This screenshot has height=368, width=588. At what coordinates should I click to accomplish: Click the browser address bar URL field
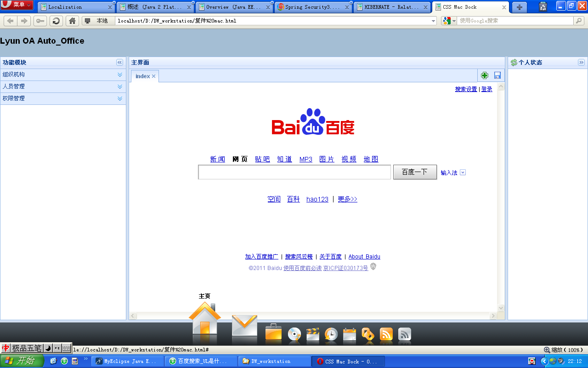click(273, 21)
